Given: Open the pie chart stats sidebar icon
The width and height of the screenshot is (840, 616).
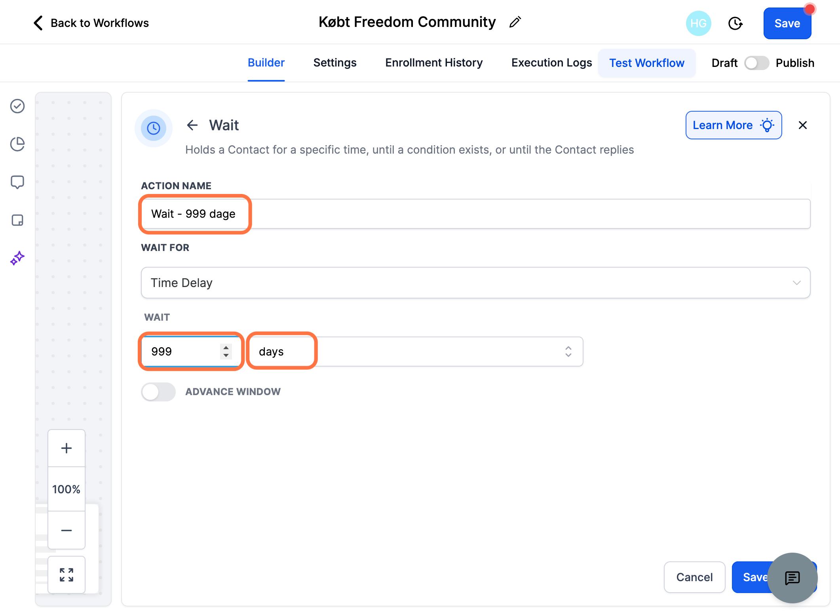Looking at the screenshot, I should (x=17, y=144).
